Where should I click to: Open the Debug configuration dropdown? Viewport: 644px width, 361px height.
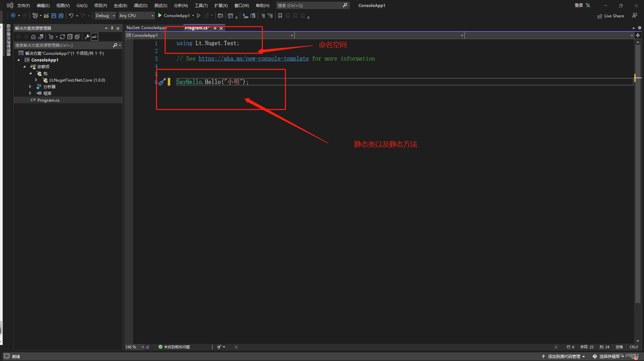pyautogui.click(x=105, y=16)
